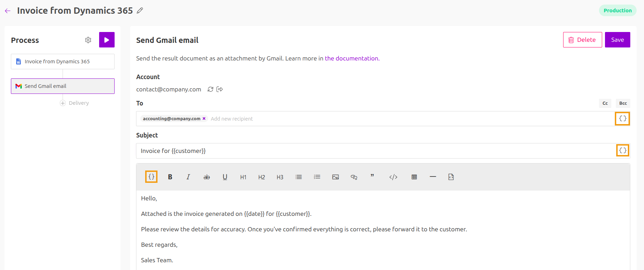Open token picker for Subject field

click(623, 150)
